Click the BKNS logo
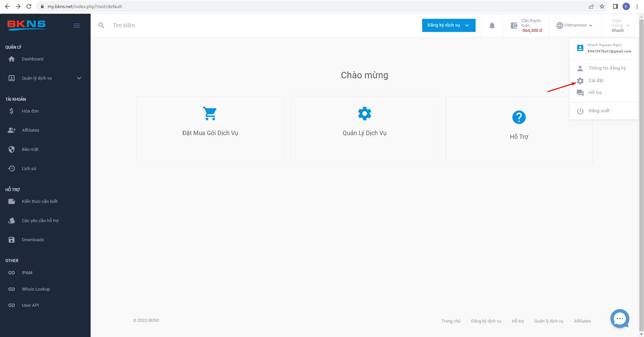This screenshot has width=644, height=337. pos(27,25)
